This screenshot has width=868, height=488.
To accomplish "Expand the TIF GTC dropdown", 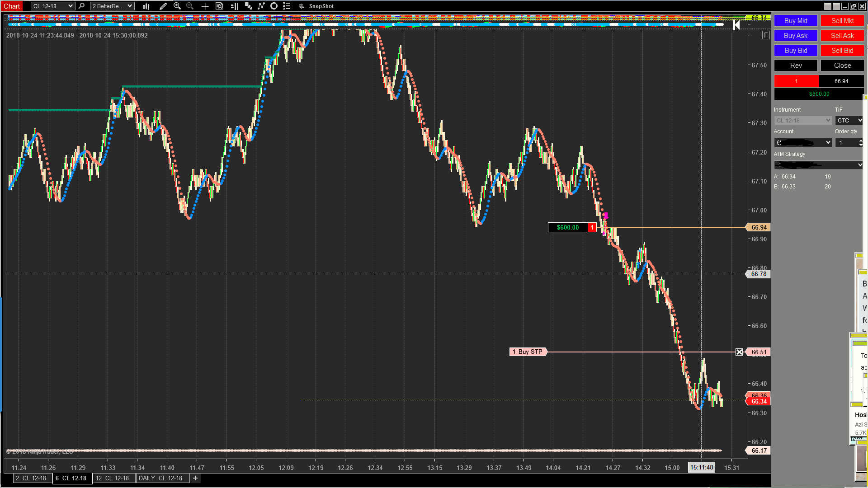I will point(849,121).
